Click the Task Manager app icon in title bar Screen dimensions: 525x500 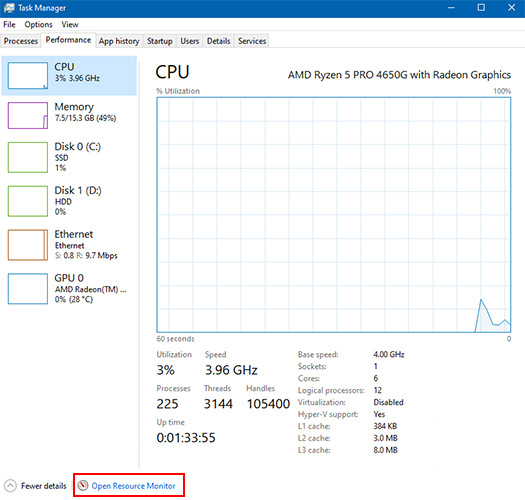pyautogui.click(x=9, y=8)
